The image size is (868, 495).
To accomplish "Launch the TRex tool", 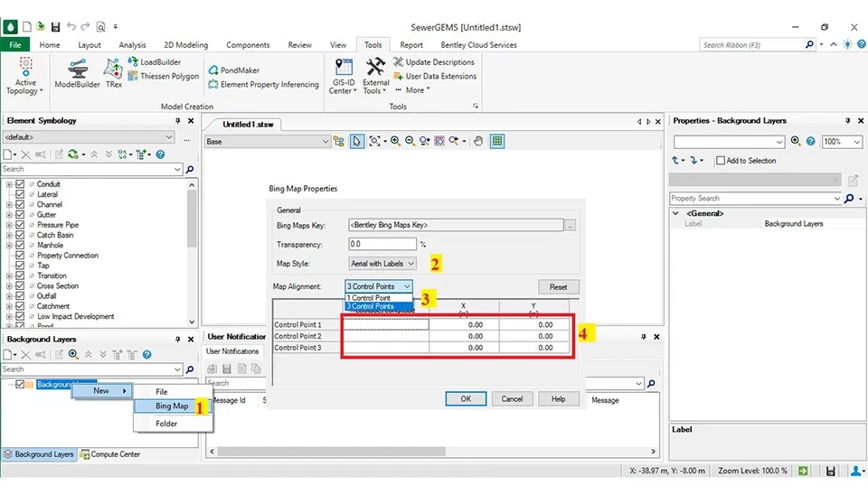I will 113,72.
